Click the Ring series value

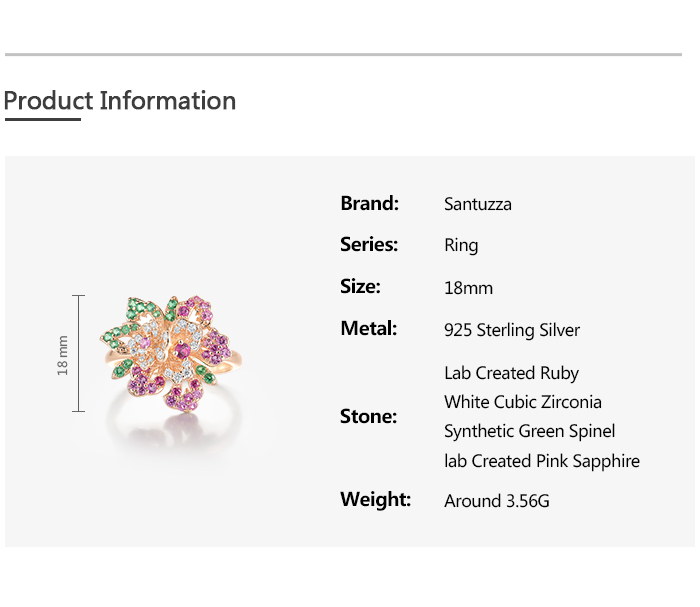461,246
